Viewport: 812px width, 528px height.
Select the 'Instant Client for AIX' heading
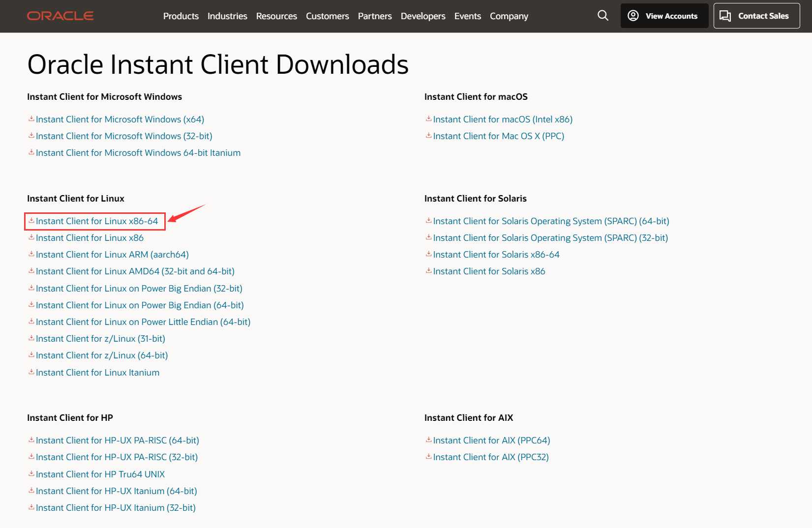tap(469, 418)
